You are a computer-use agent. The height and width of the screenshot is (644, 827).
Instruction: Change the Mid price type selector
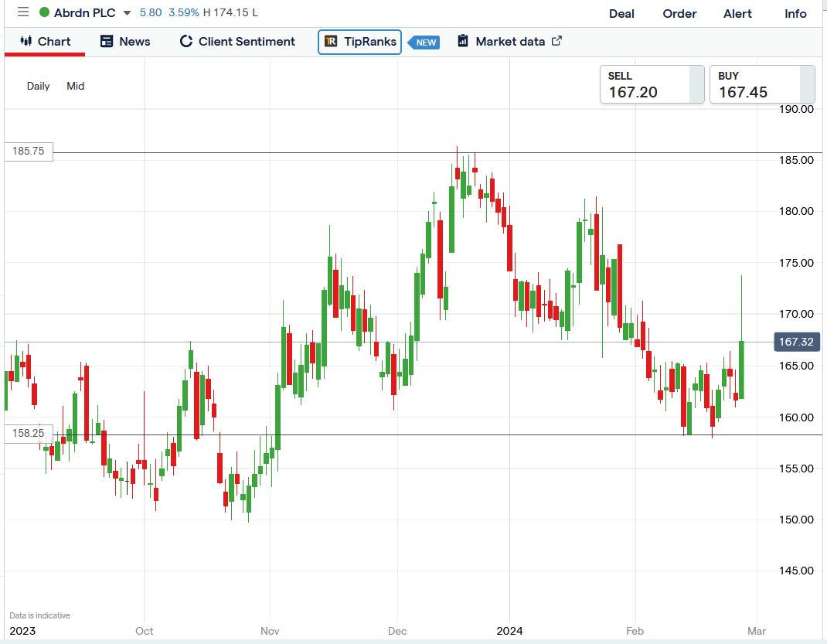(76, 86)
